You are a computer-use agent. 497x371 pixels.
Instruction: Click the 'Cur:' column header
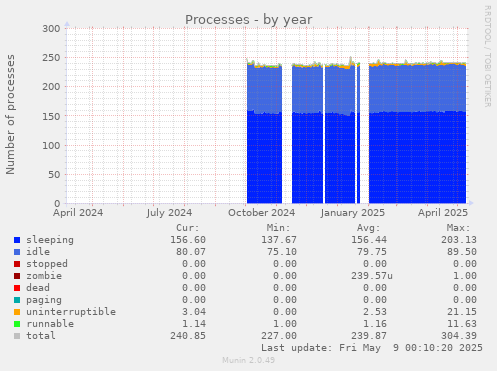coord(188,228)
